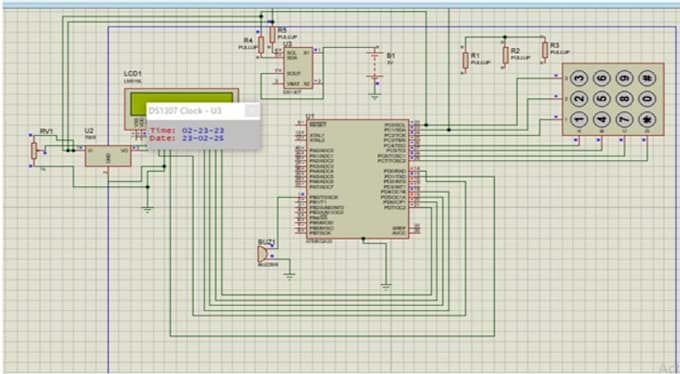Select the U1 microcontroller body
The height and width of the screenshot is (374, 680).
[x=358, y=179]
